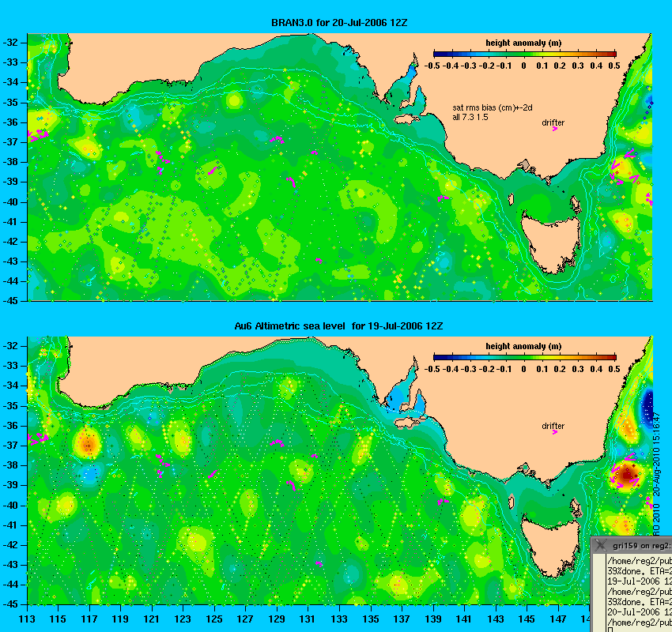Screen dimensions: 672x632
Task: Click the terminal line starting 20-Jul-2006
Action: coord(640,612)
